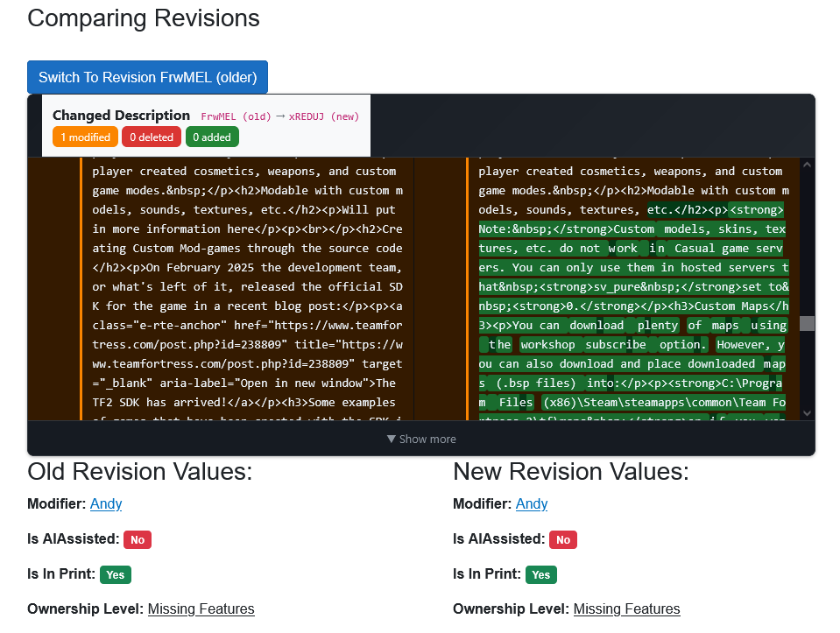Click the diff scrollbar down arrow
Viewport: 840px width, 633px height.
808,413
